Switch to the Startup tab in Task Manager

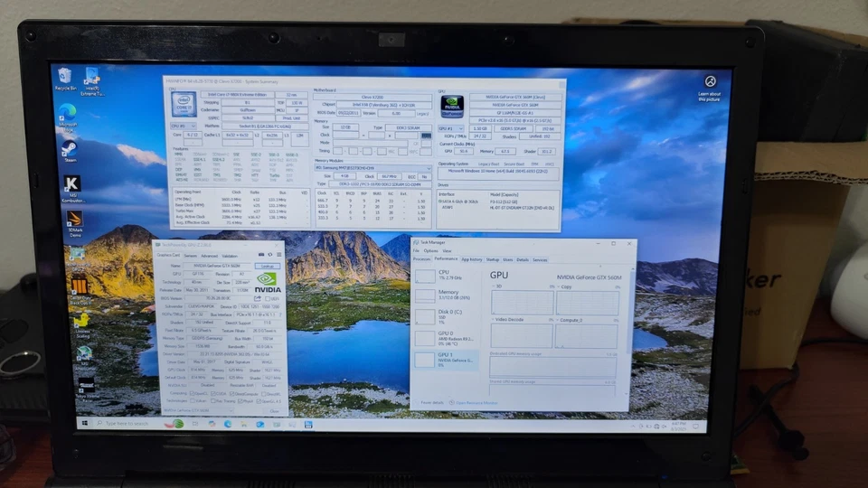tap(492, 259)
